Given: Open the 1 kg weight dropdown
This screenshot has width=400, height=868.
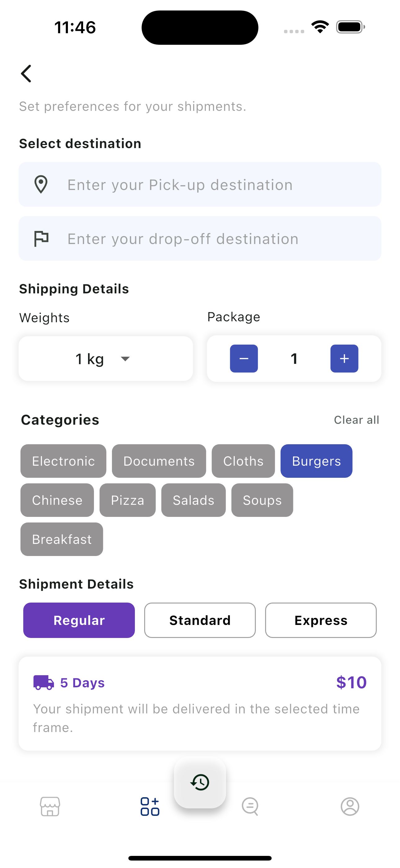Looking at the screenshot, I should 106,359.
